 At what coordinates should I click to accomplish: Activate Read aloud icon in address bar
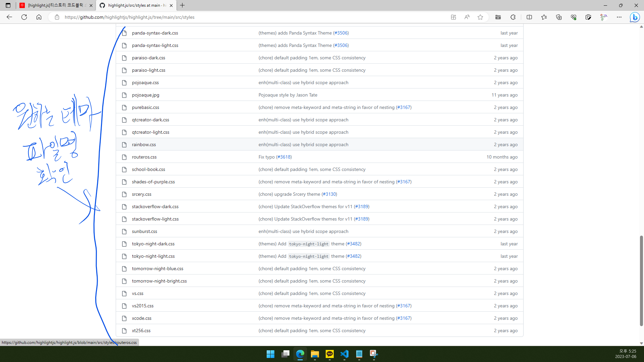467,17
